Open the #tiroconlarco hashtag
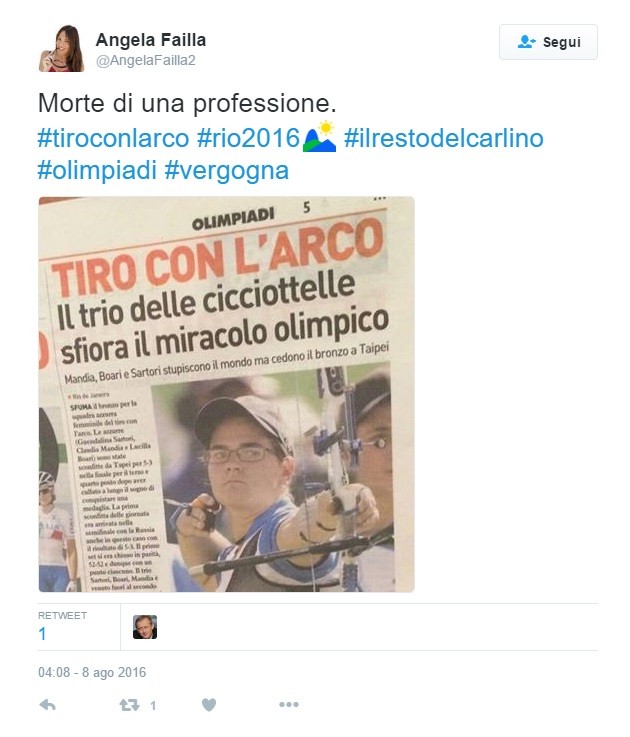Viewport: 630px width, 737px height. 113,138
